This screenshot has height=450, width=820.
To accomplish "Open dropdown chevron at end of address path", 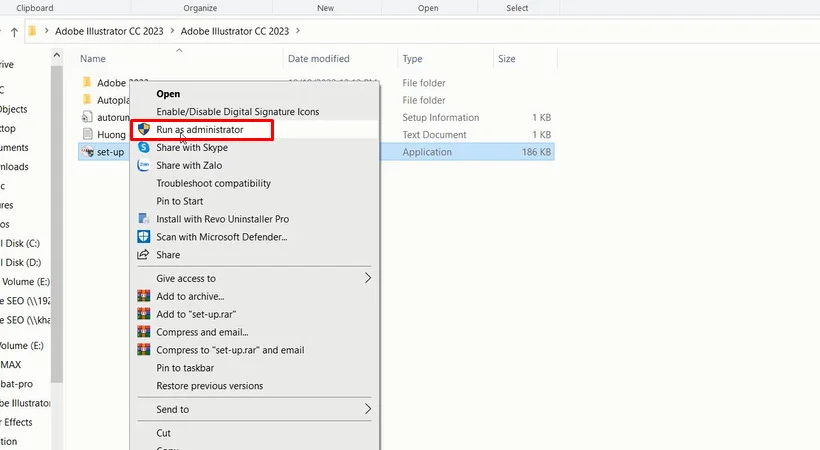I will (x=298, y=31).
